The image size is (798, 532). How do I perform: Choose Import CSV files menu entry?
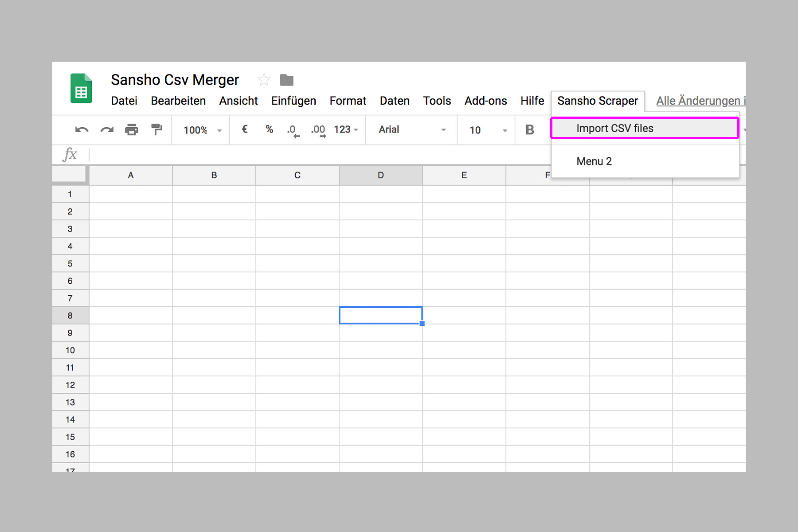645,128
